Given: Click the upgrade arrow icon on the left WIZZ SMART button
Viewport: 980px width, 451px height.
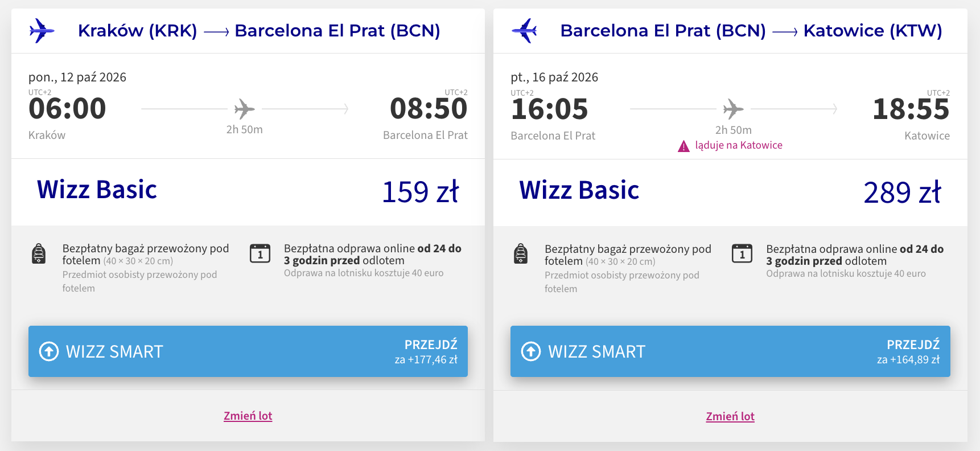Looking at the screenshot, I should coord(49,351).
